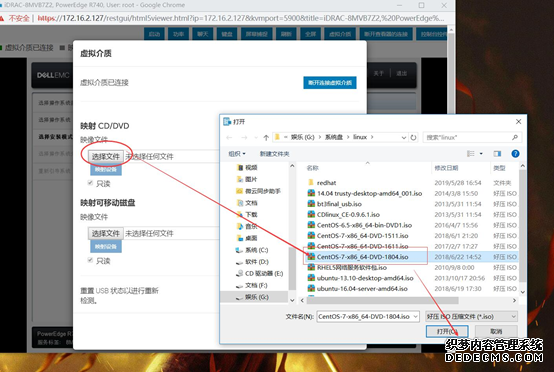Click the 全屏 toolbar button

click(x=310, y=34)
